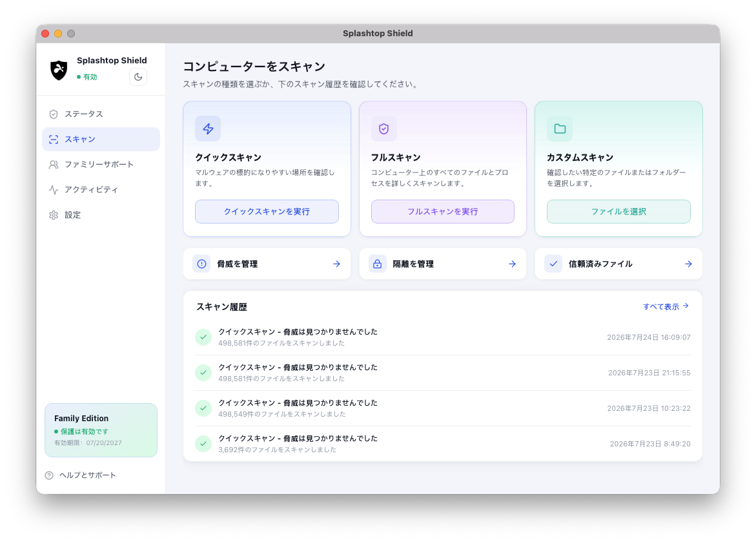The image size is (756, 542).
Task: Click the lightning bolt クイックスキャン icon
Action: click(x=208, y=129)
